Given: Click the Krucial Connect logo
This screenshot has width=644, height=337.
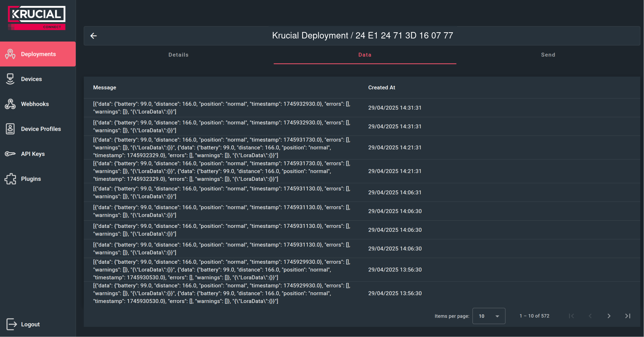Looking at the screenshot, I should [37, 18].
